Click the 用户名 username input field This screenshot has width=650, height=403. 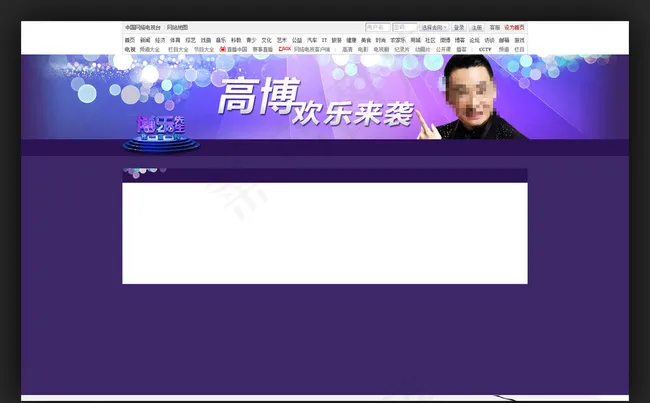[x=377, y=28]
